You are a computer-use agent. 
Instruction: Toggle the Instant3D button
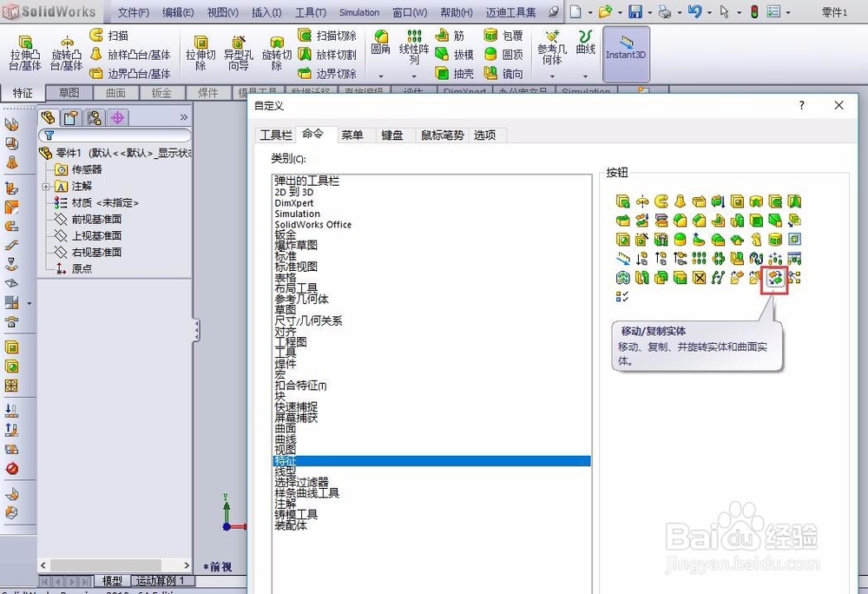tap(626, 53)
